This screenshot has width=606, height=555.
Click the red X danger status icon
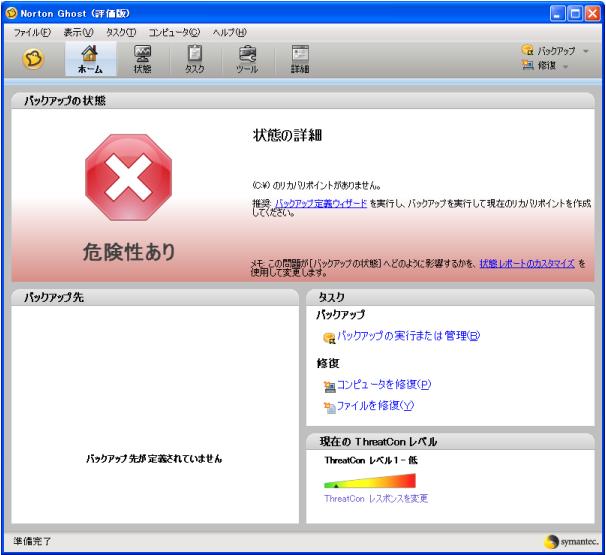coord(129,177)
